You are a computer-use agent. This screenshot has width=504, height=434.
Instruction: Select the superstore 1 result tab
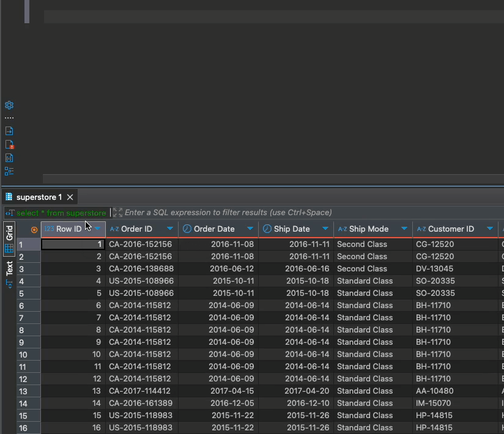click(x=39, y=197)
